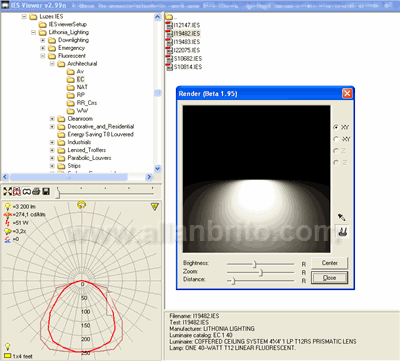
Task: Click the Center button
Action: [x=329, y=263]
